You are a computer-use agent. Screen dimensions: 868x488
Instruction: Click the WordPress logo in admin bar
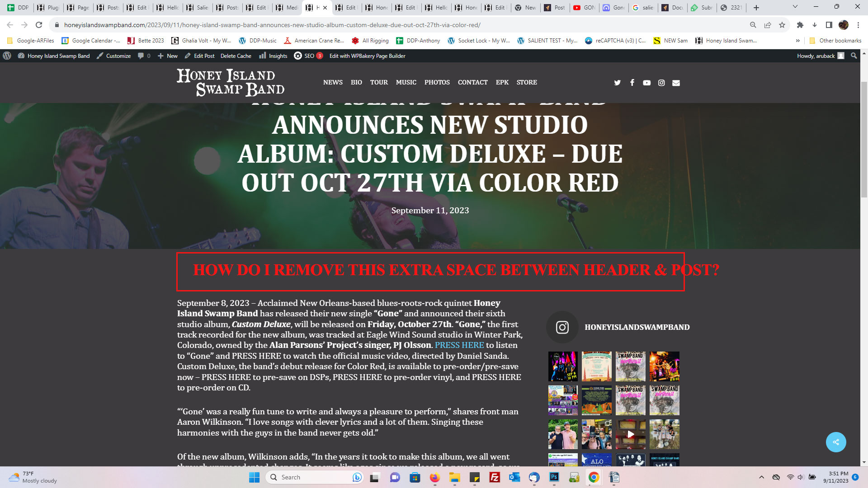click(x=7, y=56)
